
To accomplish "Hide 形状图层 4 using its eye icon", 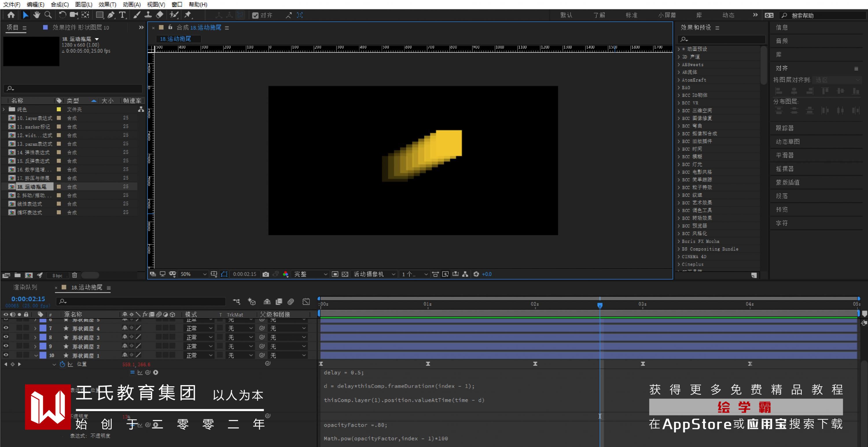I will [6, 328].
